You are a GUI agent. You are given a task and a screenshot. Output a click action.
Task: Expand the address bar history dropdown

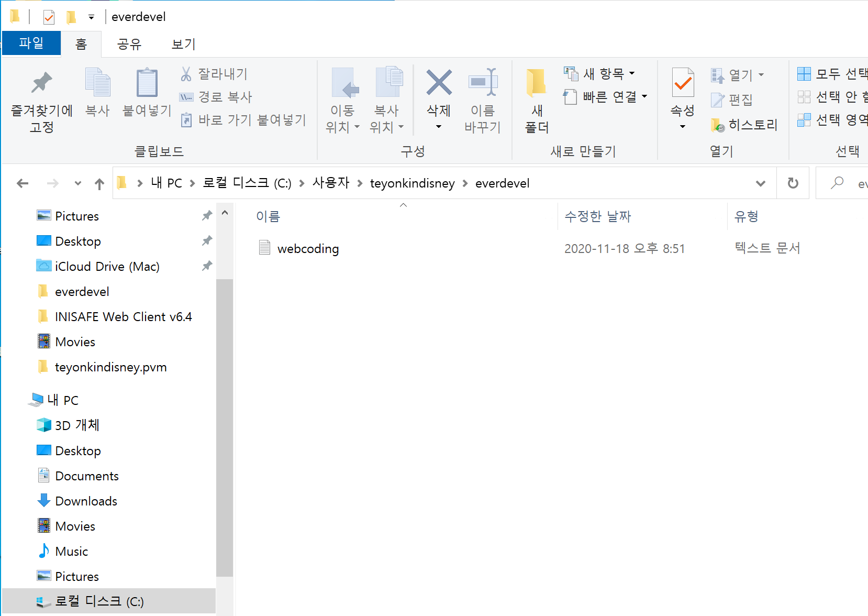(761, 183)
